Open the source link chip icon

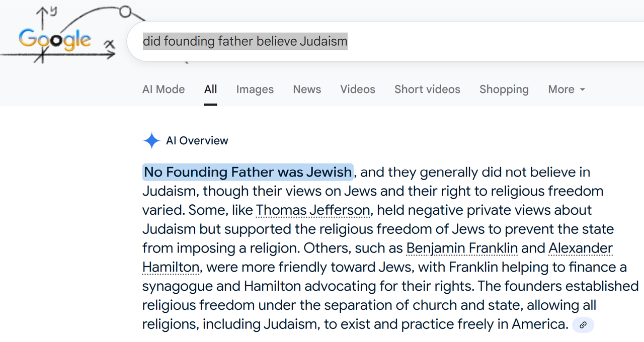pos(583,325)
